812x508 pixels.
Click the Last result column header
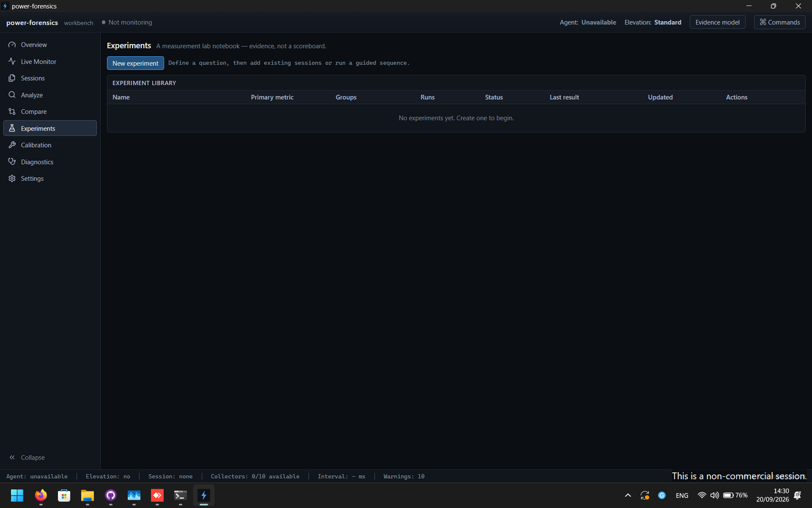click(565, 97)
